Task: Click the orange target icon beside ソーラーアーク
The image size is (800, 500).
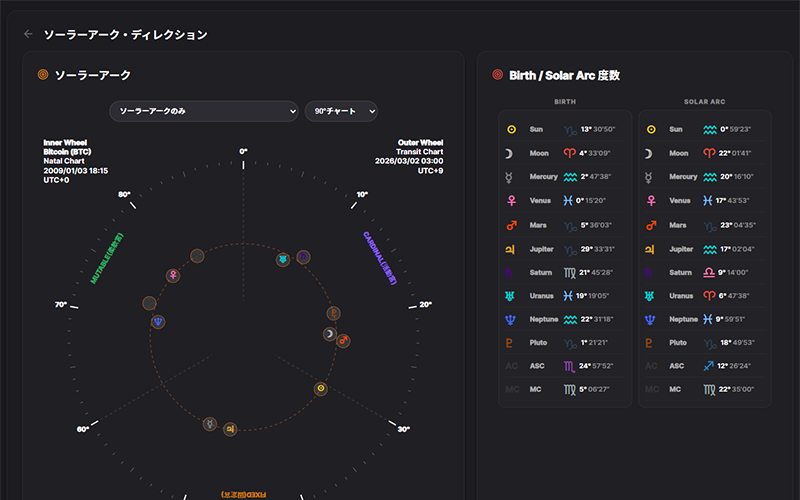Action: click(x=43, y=75)
